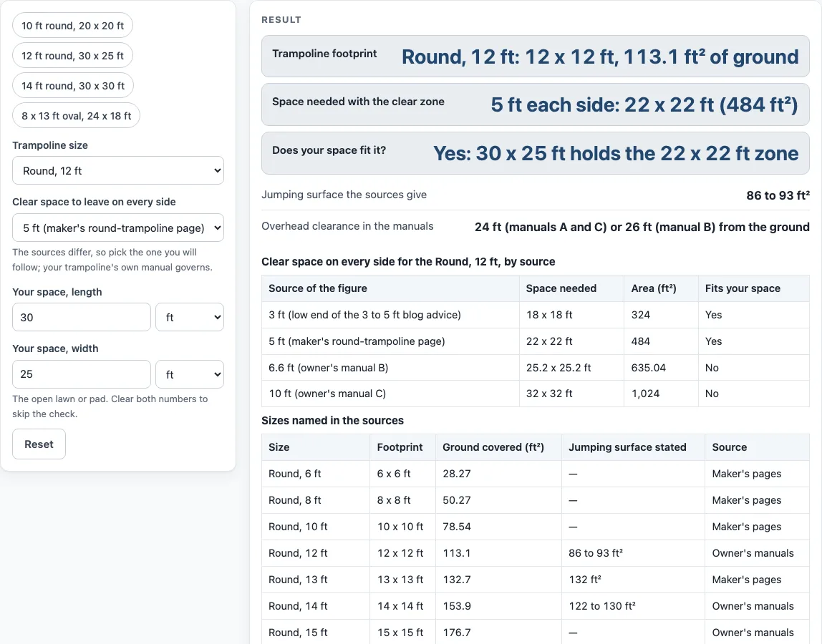Click the '6.6 ft (owner's manual B)' cell
The image size is (822, 644).
pos(390,367)
